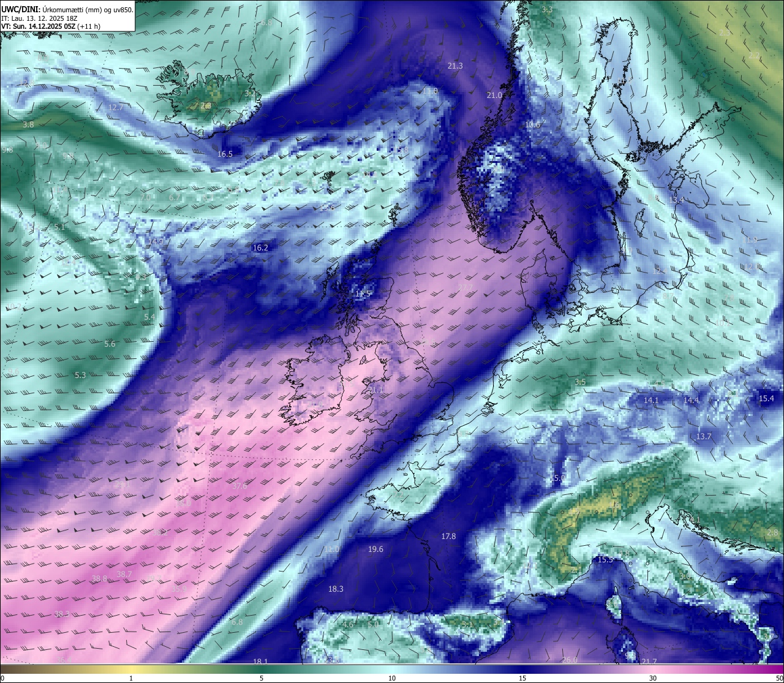Click the 2.8 value near the Balkans
The height and width of the screenshot is (683, 784).
[772, 533]
